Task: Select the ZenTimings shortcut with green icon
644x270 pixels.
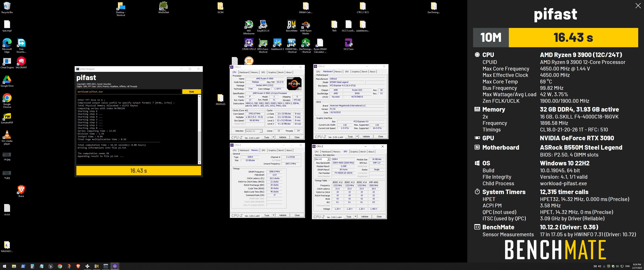Action: coord(306,46)
